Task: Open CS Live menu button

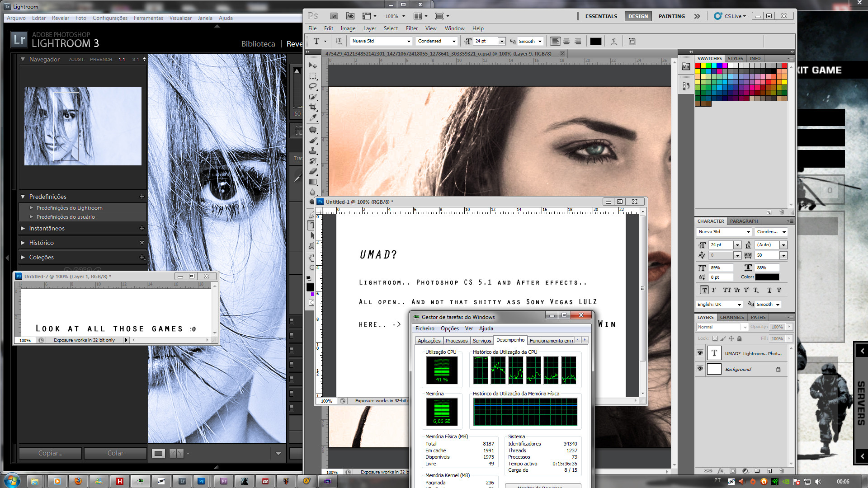Action: 730,16
